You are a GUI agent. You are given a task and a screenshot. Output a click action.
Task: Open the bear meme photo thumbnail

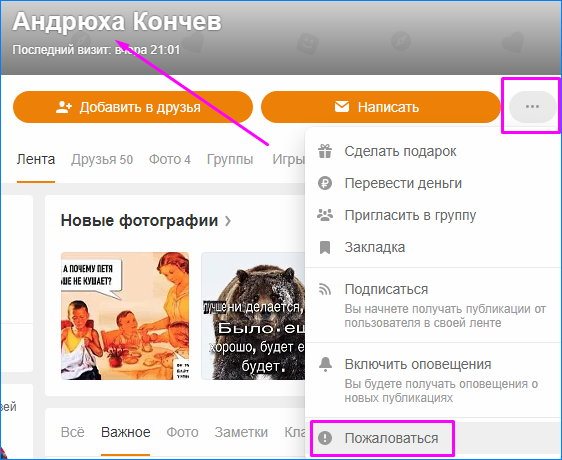(253, 316)
